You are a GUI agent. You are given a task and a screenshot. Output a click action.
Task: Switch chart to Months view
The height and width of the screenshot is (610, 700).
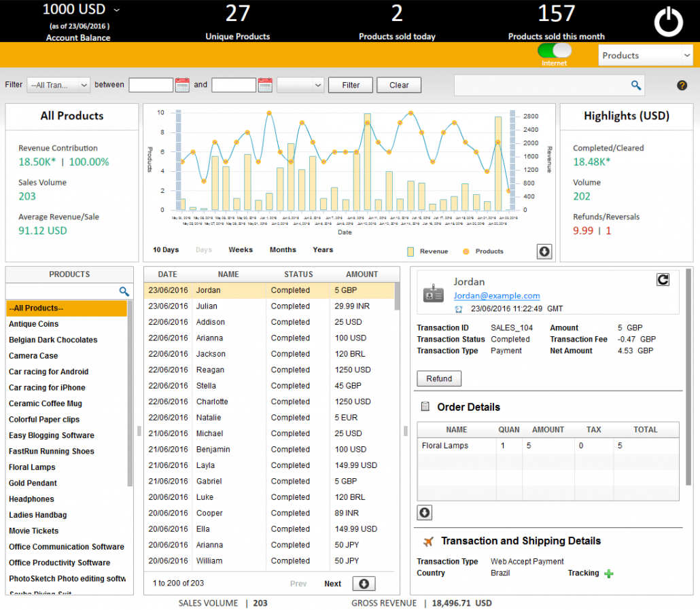283,250
